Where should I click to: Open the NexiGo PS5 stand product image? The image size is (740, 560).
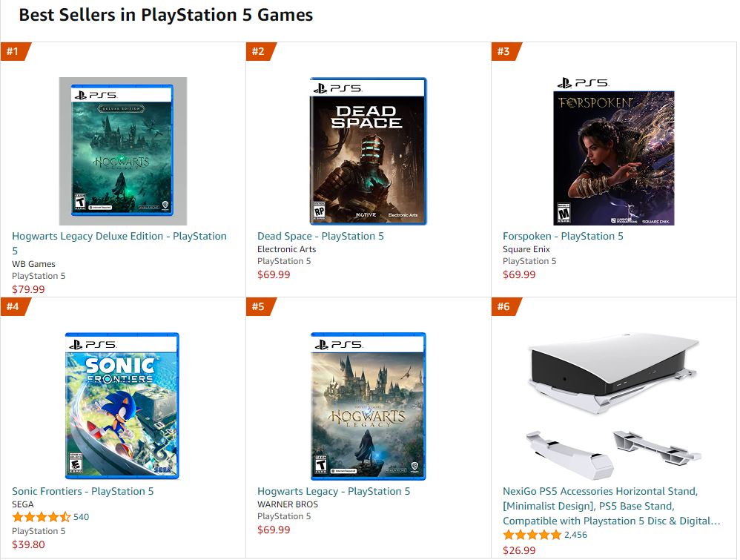(613, 406)
